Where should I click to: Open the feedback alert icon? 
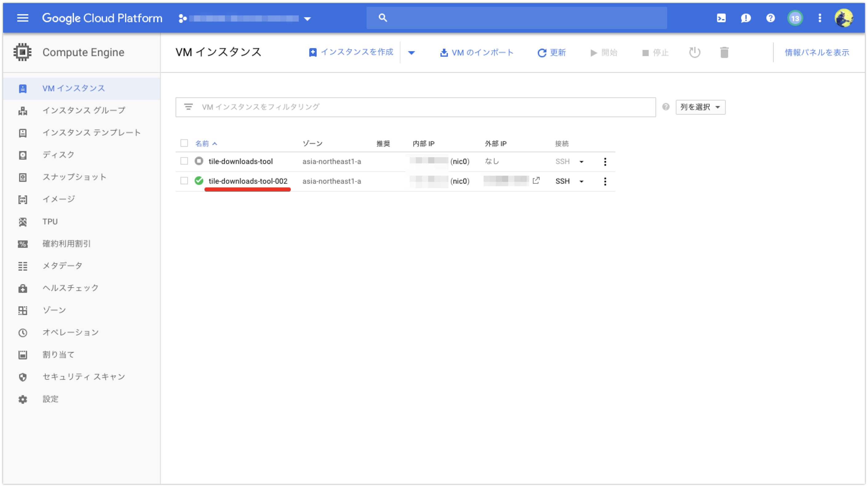[746, 18]
